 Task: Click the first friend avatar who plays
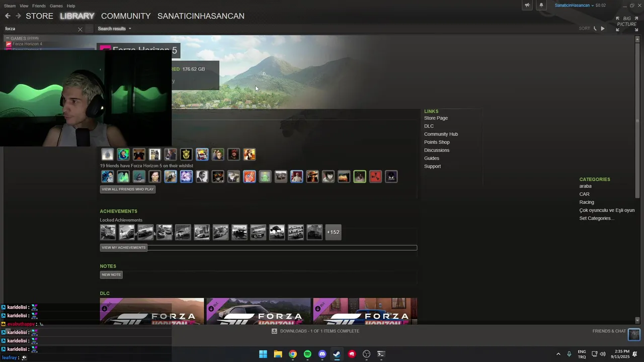click(x=107, y=154)
